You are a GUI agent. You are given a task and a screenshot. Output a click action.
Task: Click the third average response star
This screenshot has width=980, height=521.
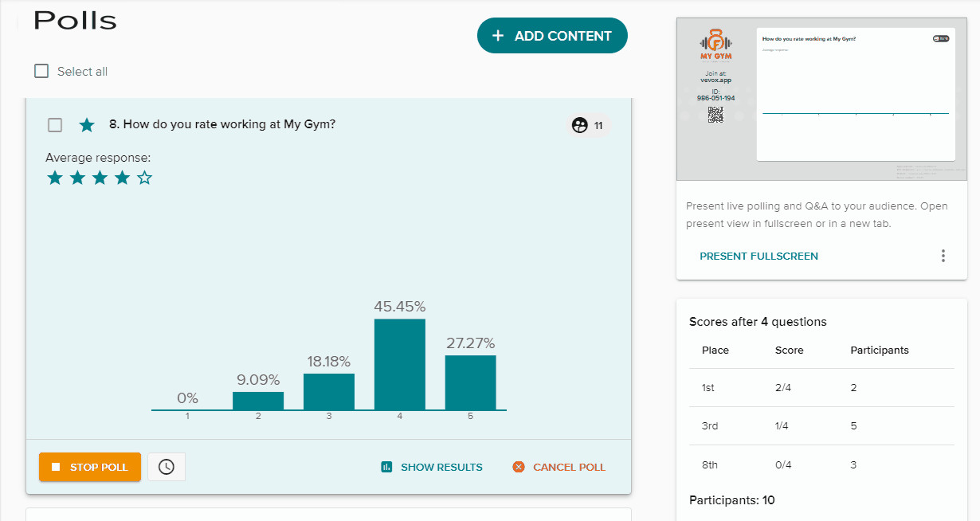[x=100, y=178]
